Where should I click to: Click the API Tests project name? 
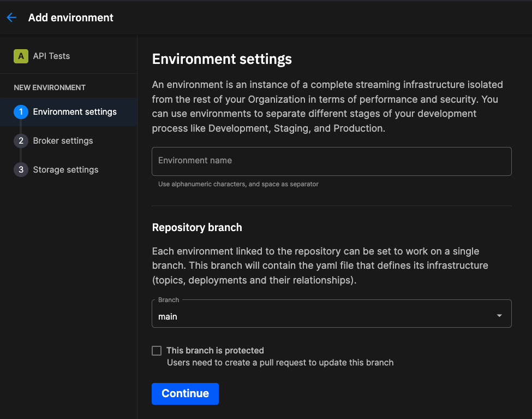pyautogui.click(x=51, y=56)
